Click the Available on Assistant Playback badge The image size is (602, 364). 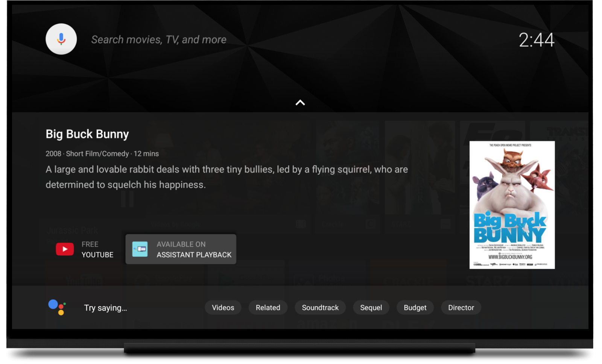[181, 249]
